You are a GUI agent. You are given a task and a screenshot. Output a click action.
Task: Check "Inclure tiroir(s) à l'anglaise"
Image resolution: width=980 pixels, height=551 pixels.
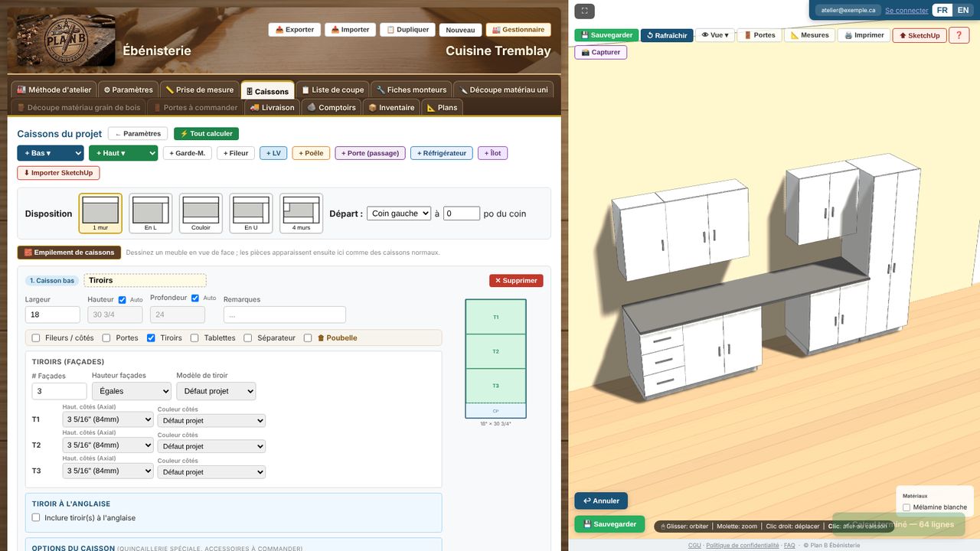tap(36, 517)
